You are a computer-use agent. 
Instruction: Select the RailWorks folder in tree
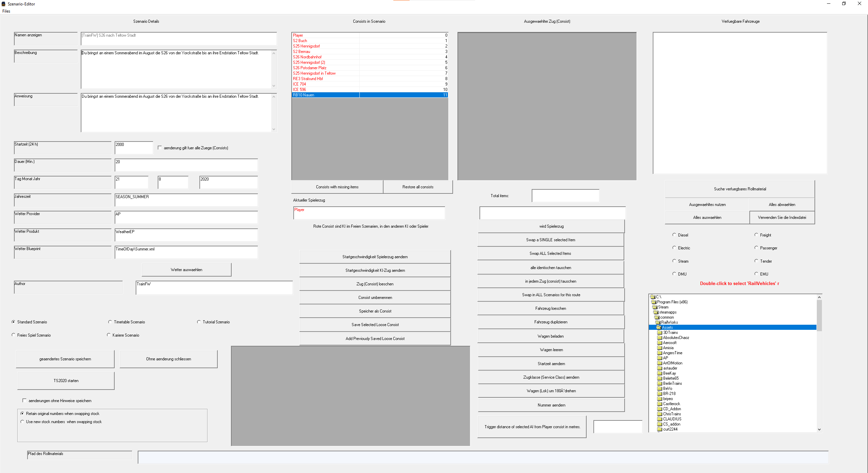669,322
